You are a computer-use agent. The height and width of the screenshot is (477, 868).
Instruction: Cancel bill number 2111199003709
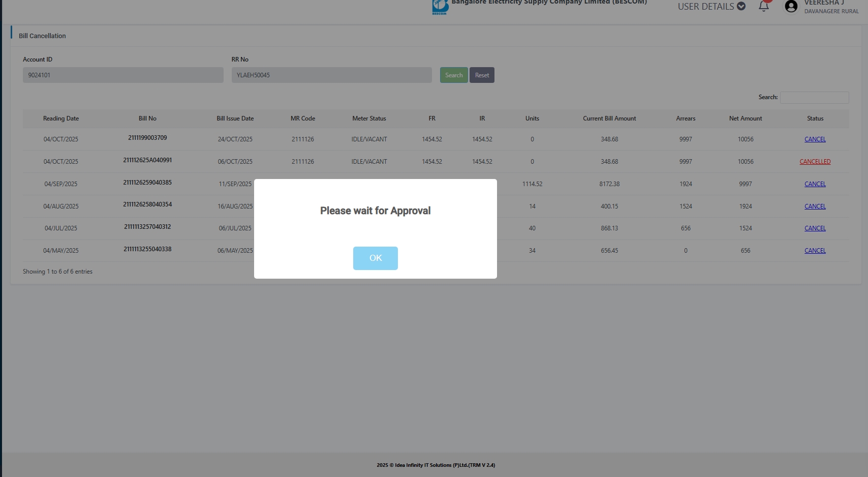tap(815, 139)
